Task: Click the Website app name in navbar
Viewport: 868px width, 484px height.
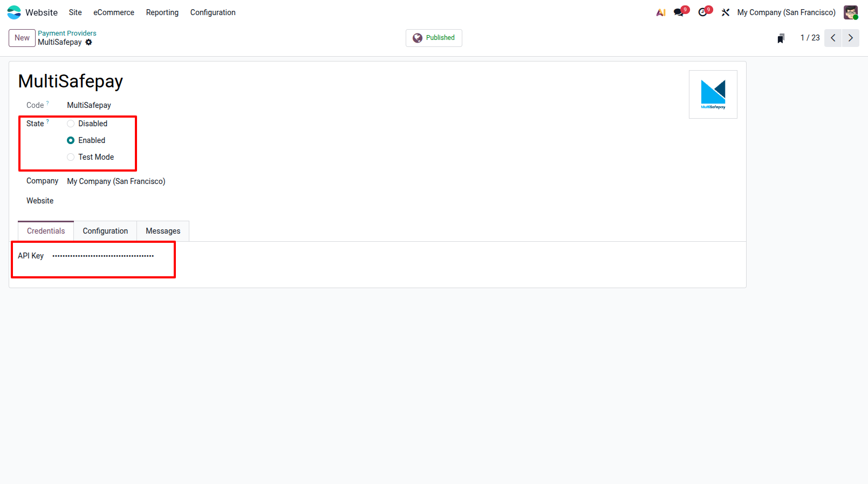Action: [42, 12]
